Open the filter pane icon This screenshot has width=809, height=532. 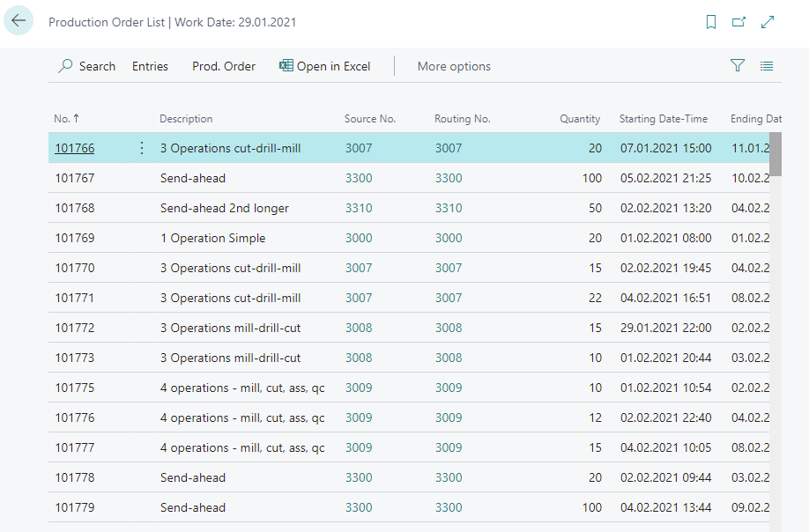(738, 66)
